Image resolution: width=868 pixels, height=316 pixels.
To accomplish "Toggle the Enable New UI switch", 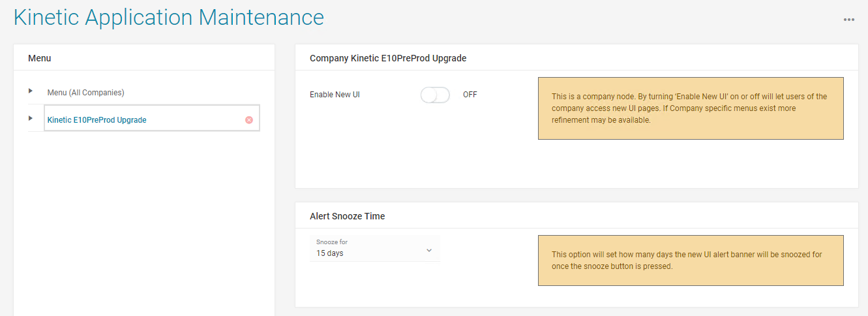I will tap(435, 95).
